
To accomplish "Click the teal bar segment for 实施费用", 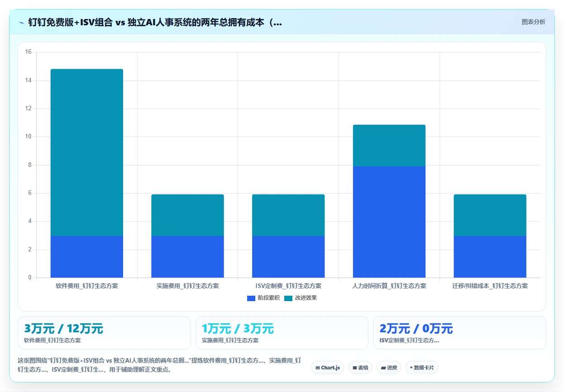I will click(x=187, y=215).
